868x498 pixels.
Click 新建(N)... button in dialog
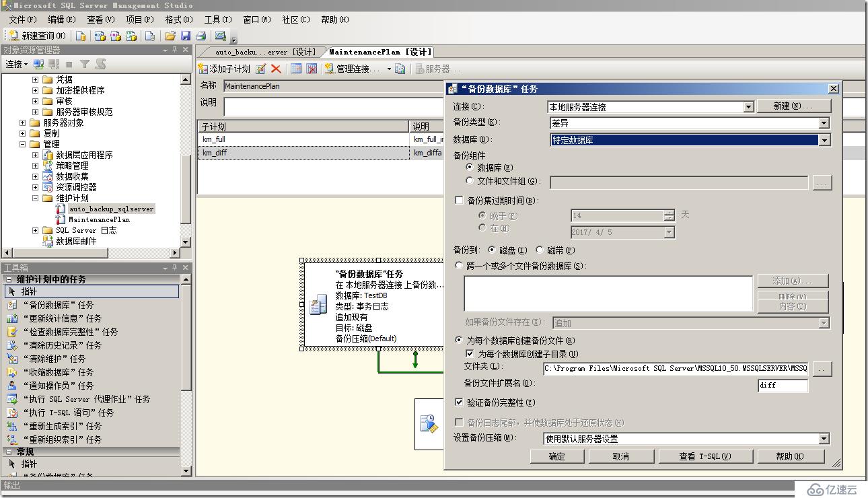[794, 106]
